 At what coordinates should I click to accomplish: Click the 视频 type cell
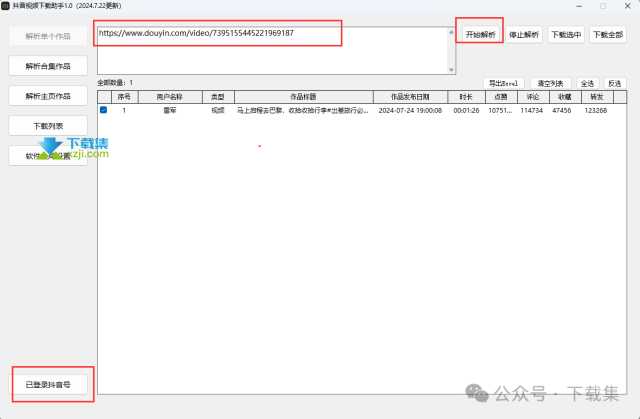point(218,111)
